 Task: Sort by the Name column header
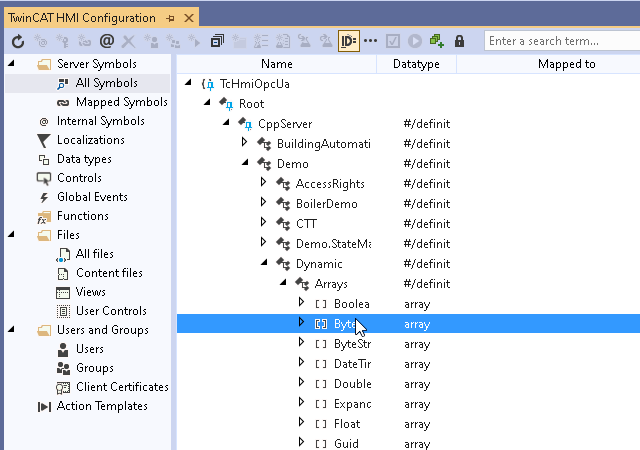click(x=277, y=64)
